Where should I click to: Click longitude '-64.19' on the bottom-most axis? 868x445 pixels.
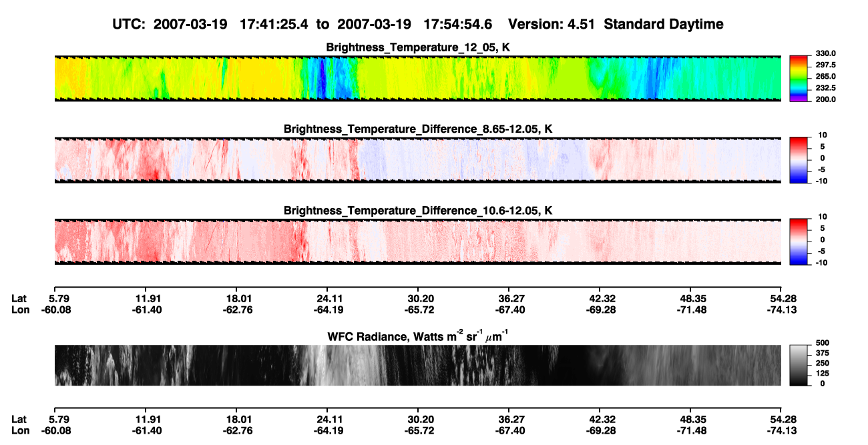coord(327,431)
